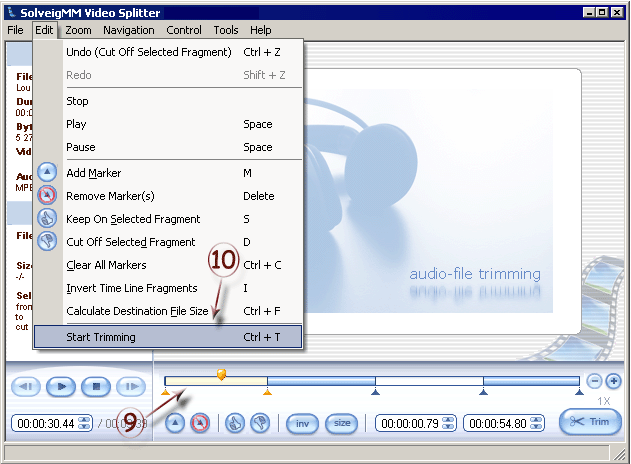Choose Clear All Markers
Image resolution: width=631 pixels, height=464 pixels.
[168, 265]
